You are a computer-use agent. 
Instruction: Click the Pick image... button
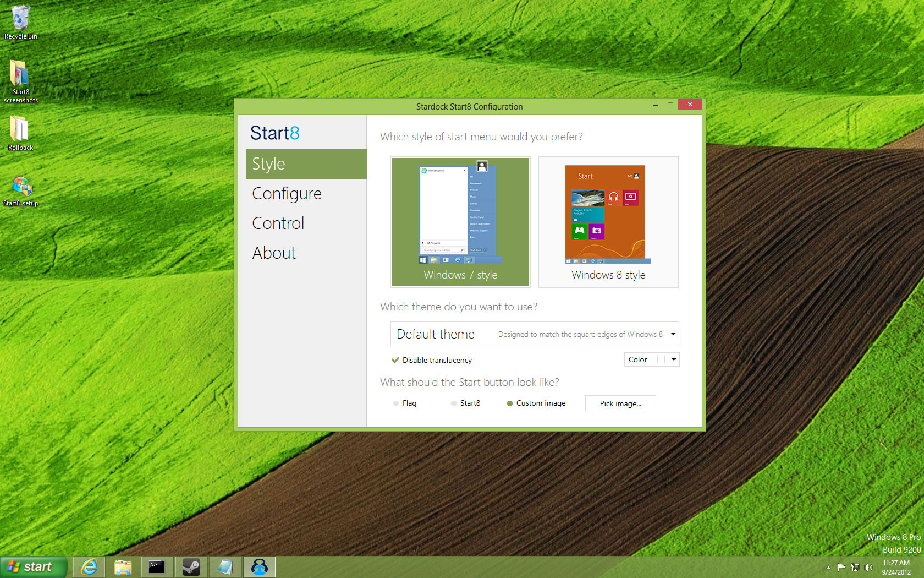click(x=620, y=403)
